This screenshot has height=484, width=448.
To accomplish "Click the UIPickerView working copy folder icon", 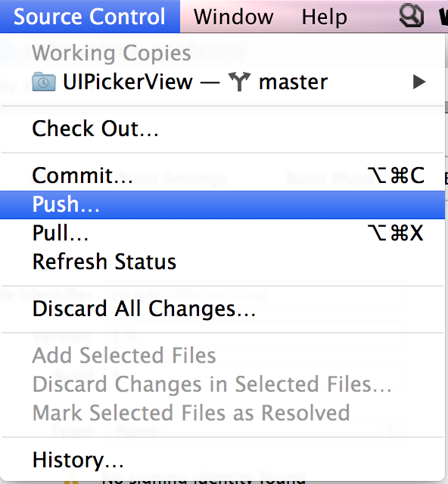I will [x=44, y=82].
